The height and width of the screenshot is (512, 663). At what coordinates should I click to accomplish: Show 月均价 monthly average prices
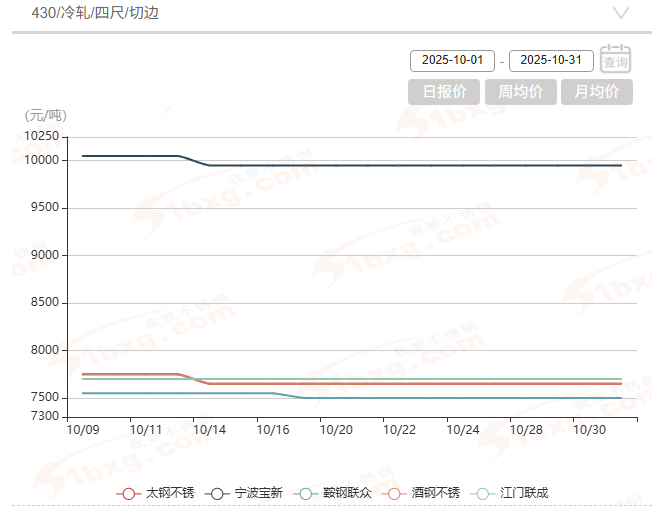click(597, 92)
